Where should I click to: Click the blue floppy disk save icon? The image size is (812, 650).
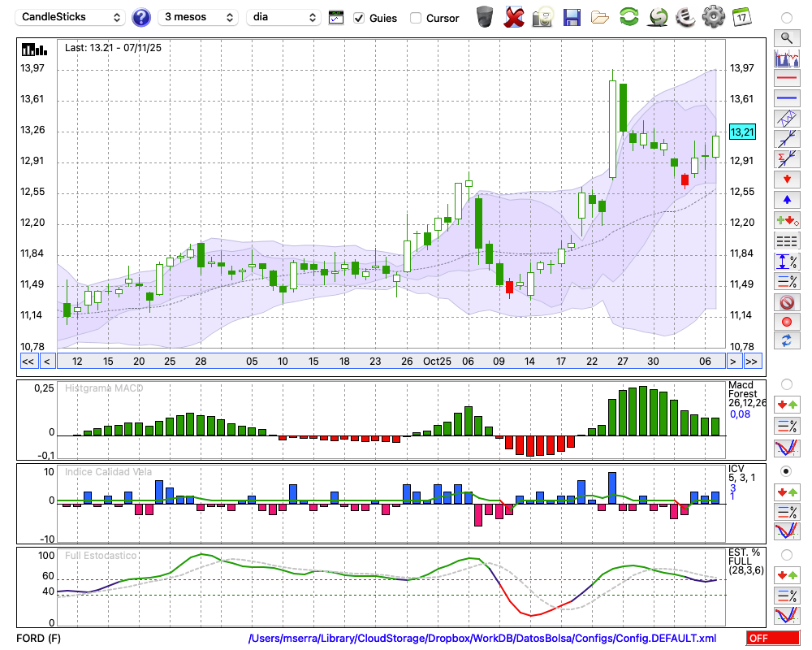coord(572,17)
